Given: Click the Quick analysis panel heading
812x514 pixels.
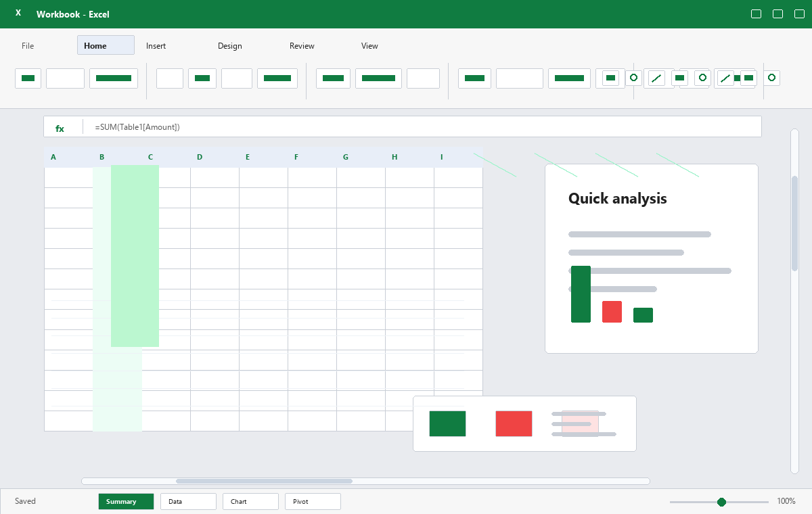Looking at the screenshot, I should [x=617, y=198].
